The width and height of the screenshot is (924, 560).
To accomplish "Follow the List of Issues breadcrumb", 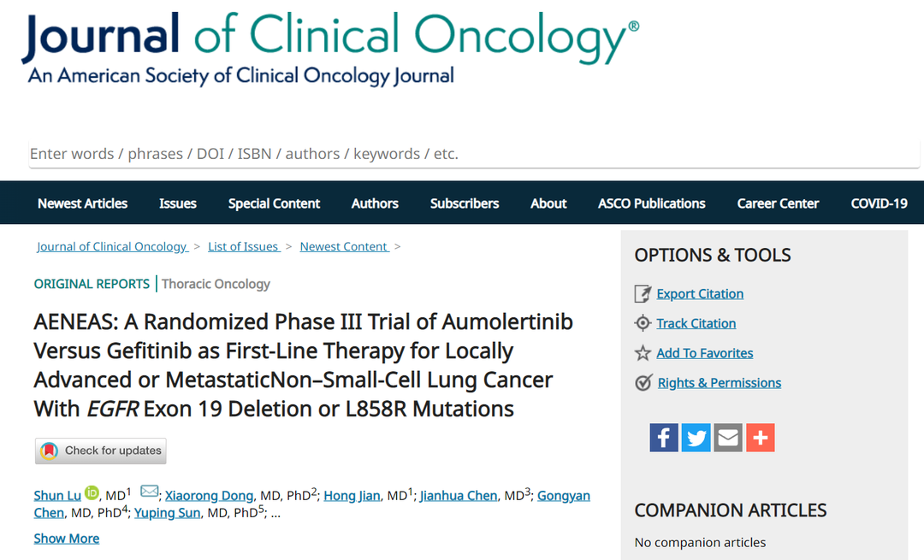I will click(243, 246).
